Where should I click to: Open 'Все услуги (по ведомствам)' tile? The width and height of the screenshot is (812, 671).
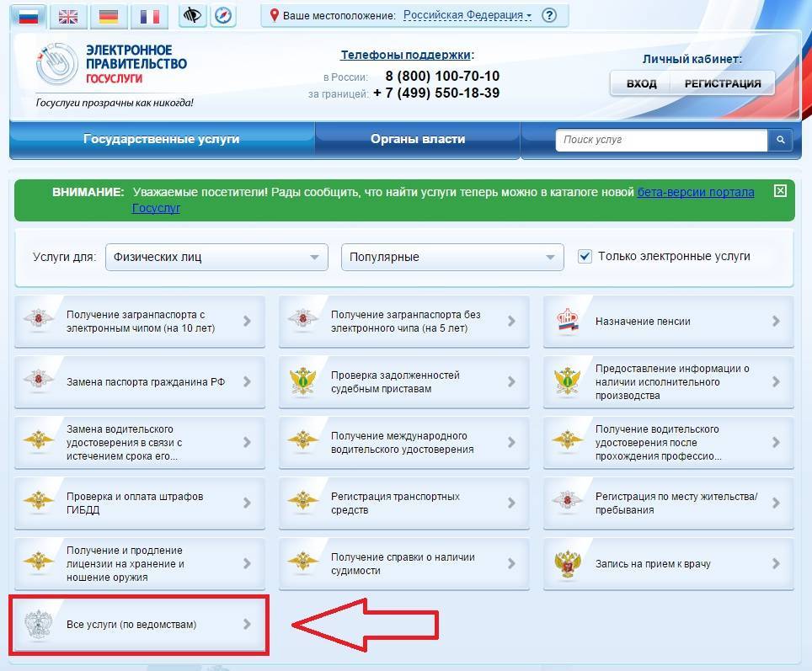coord(139,624)
